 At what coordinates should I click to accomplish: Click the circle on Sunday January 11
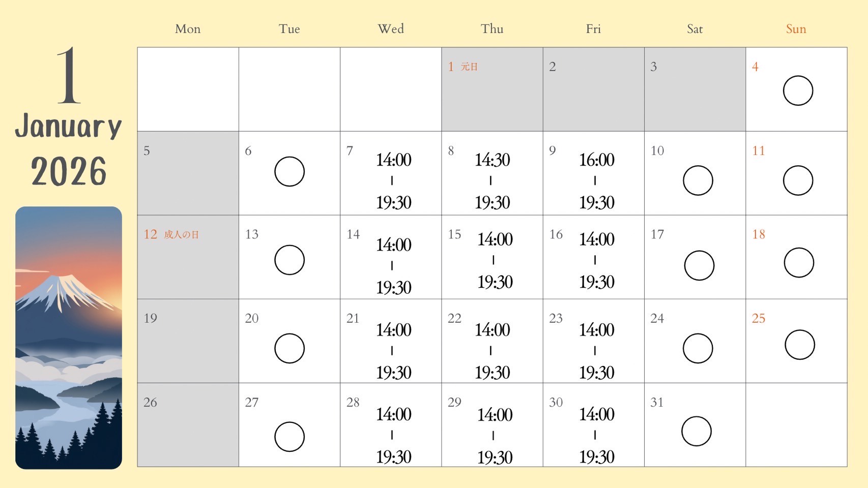pyautogui.click(x=798, y=180)
